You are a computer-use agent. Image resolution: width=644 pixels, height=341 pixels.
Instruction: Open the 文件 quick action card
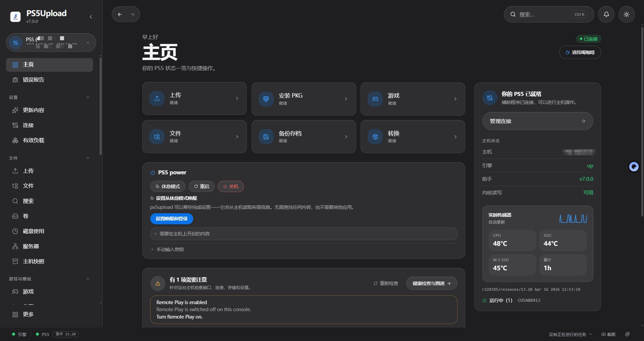[x=195, y=137]
